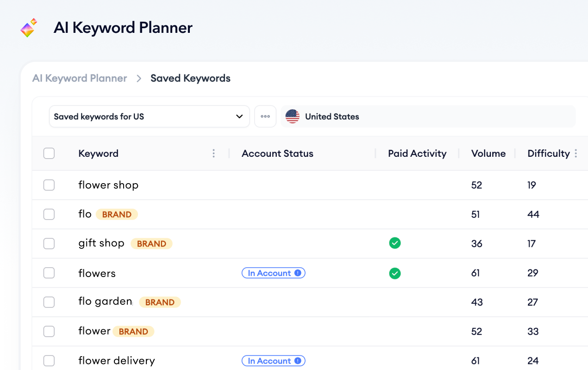
Task: Click difficulty value 24 for flower delivery
Action: [533, 361]
